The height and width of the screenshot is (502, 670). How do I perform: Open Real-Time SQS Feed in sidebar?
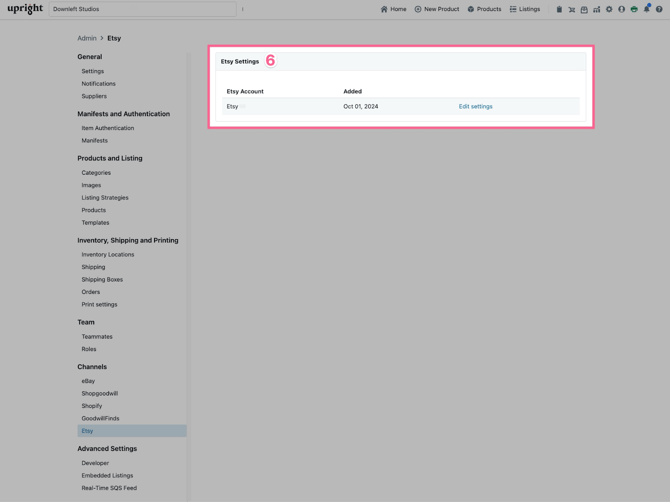tap(109, 488)
